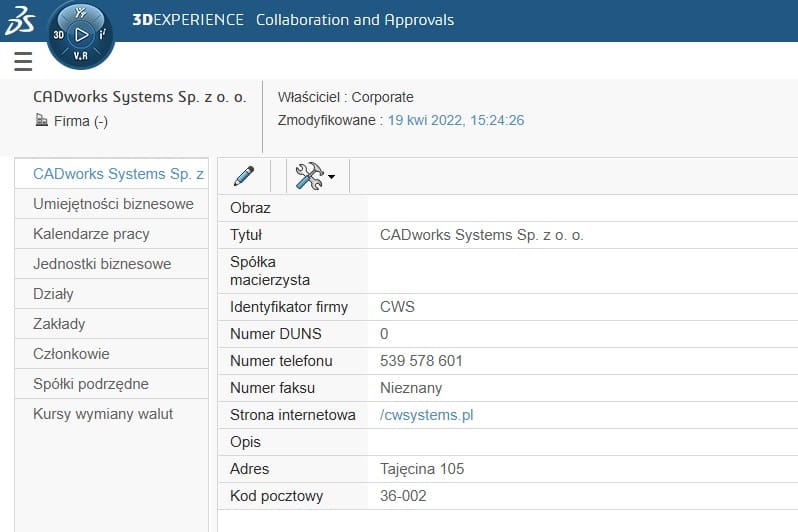Screen dimensions: 798x532
Task: Select the postal code 36-002
Action: pyautogui.click(x=403, y=496)
